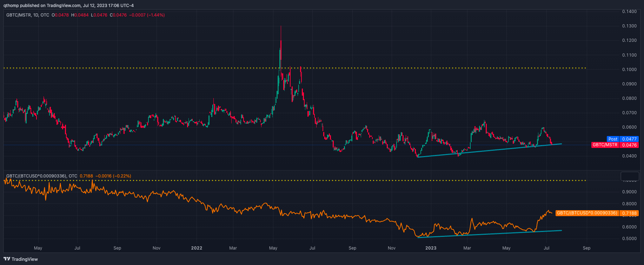Click the 2022 label on the time axis

[x=197, y=248]
